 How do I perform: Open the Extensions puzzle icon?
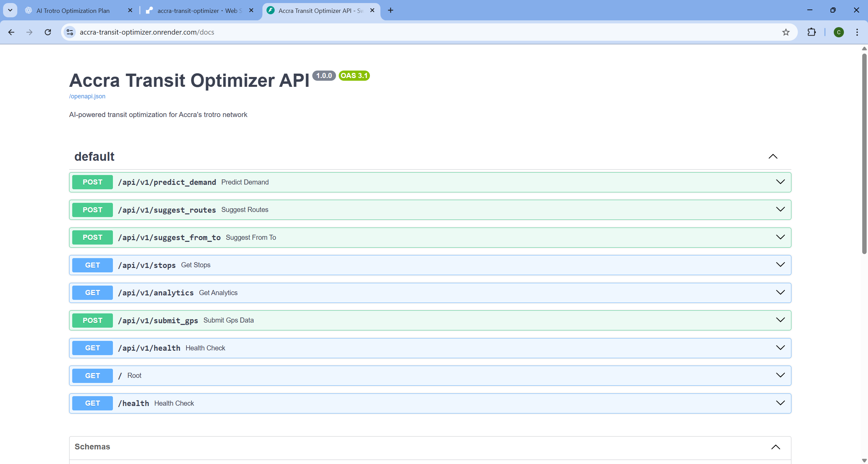click(811, 32)
